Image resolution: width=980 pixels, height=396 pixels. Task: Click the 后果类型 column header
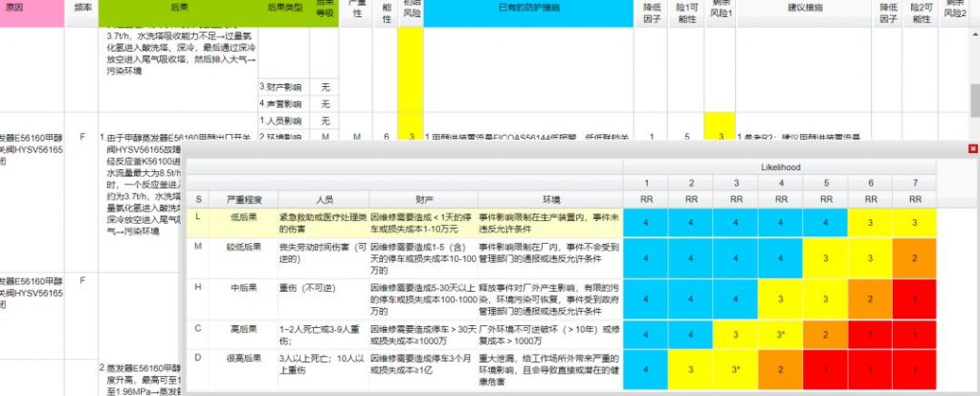click(283, 8)
